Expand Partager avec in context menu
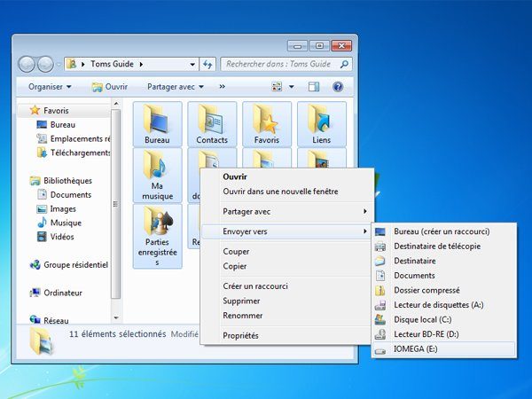The width and height of the screenshot is (532, 399). [286, 211]
